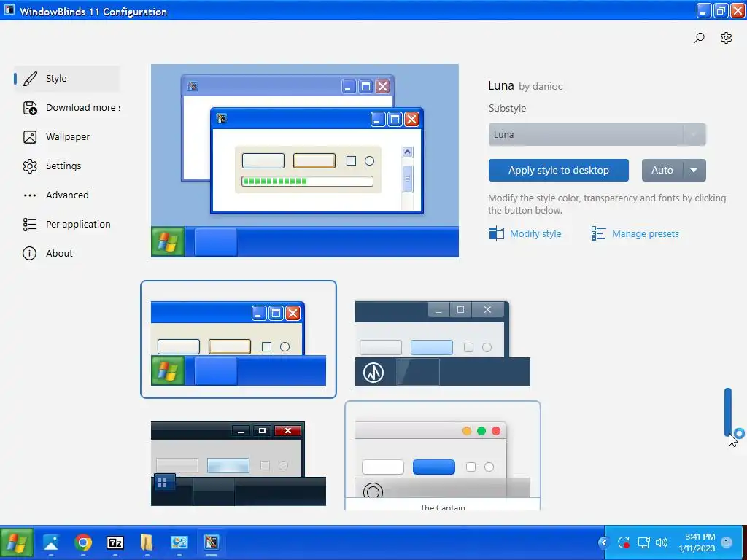The image size is (747, 560).
Task: Open the Photos app taskbar icon
Action: click(50, 542)
